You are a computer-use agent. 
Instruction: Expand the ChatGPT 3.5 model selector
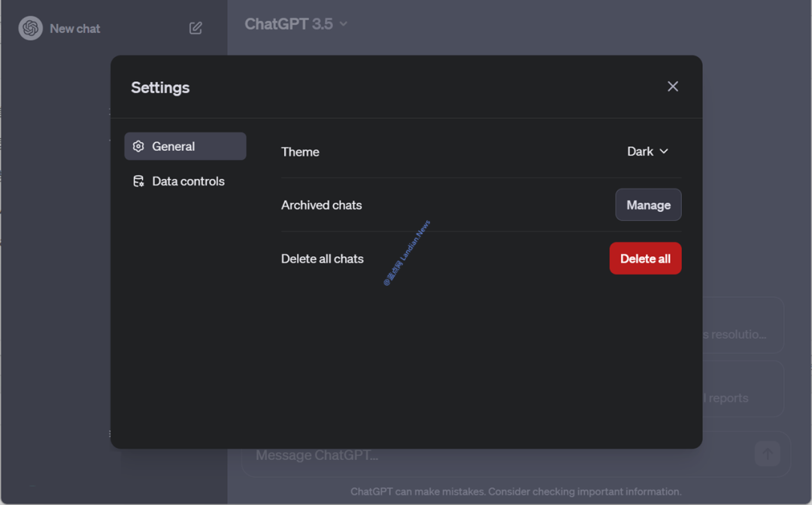click(x=295, y=24)
